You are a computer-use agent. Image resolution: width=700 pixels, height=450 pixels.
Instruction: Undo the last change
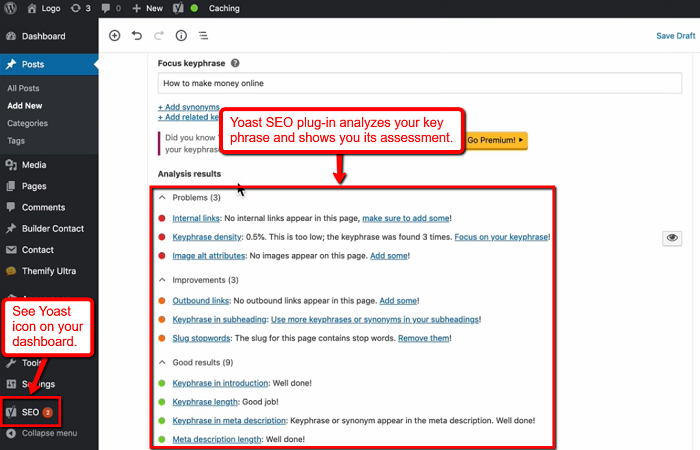137,36
